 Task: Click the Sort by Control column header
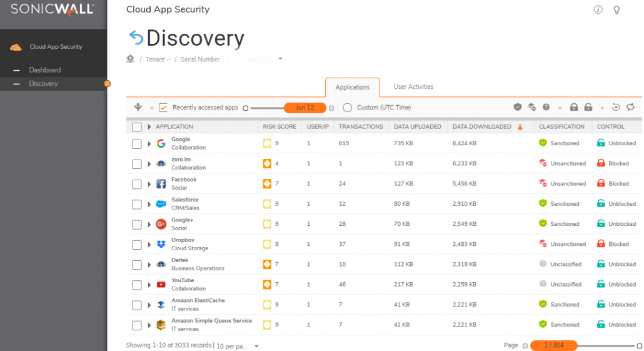(x=610, y=126)
